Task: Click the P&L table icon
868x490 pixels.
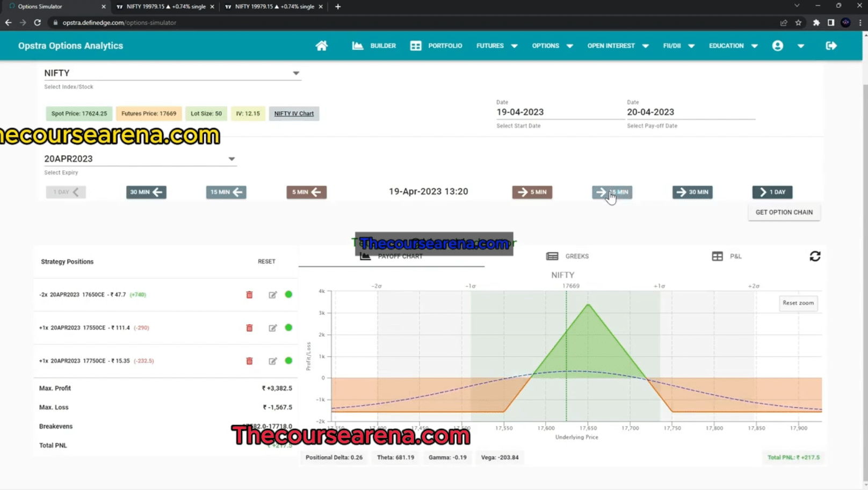Action: pos(717,257)
